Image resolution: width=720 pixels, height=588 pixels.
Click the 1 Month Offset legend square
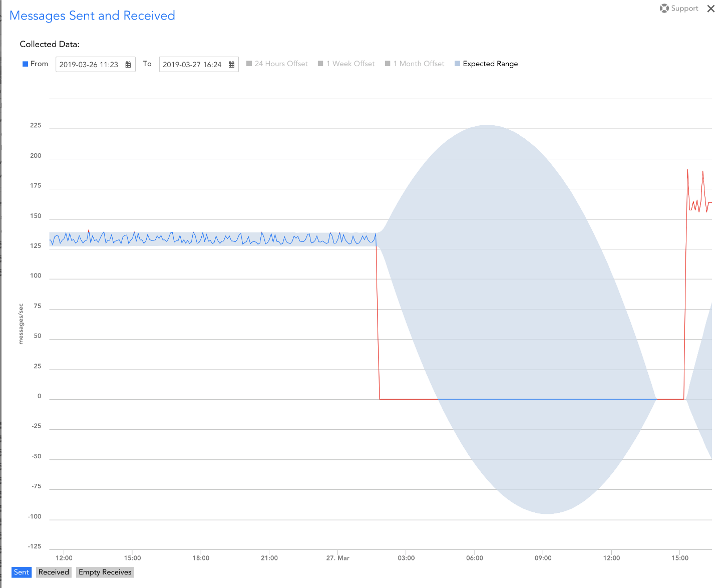coord(388,64)
